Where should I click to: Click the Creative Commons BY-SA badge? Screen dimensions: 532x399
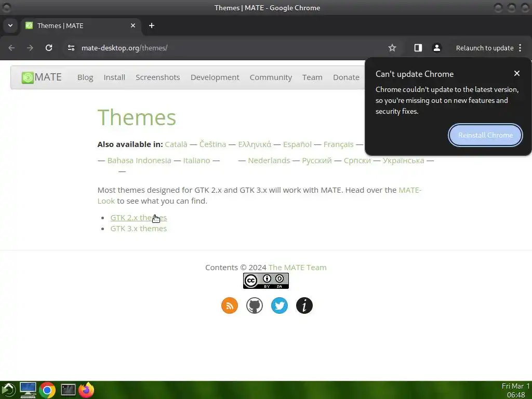click(266, 281)
